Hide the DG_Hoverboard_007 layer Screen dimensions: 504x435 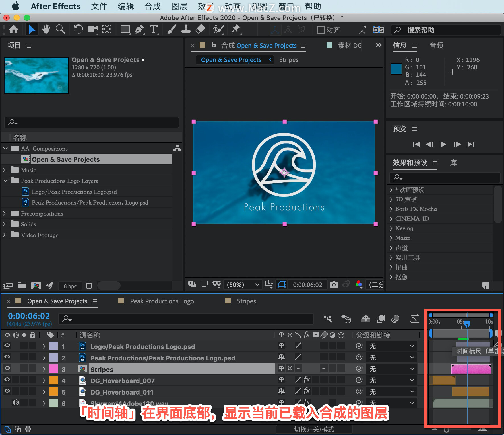point(7,380)
